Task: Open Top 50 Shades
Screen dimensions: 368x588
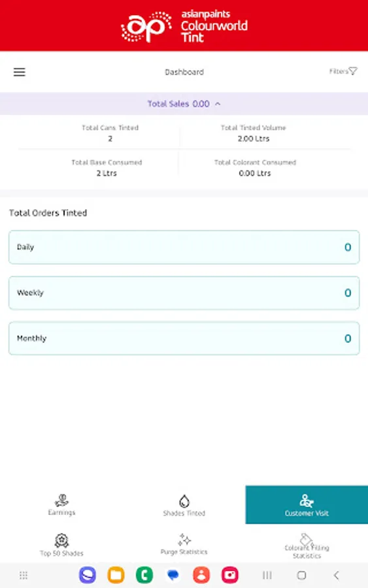Action: pyautogui.click(x=61, y=546)
